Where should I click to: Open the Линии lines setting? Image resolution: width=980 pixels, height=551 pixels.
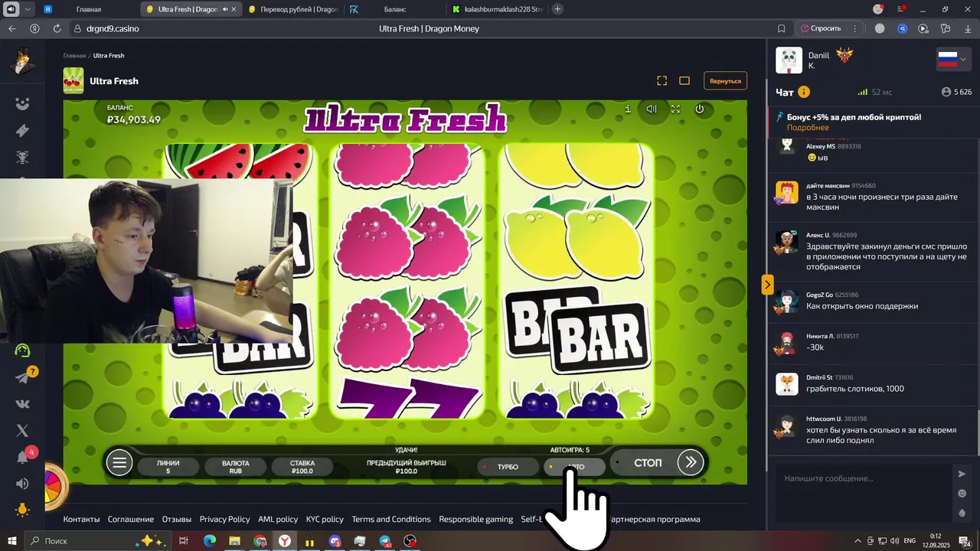click(168, 467)
